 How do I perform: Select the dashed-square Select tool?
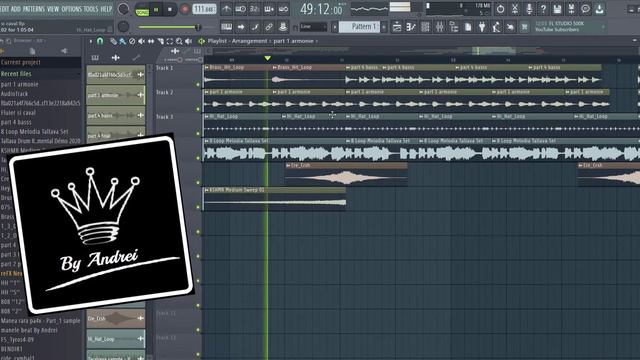click(x=170, y=41)
